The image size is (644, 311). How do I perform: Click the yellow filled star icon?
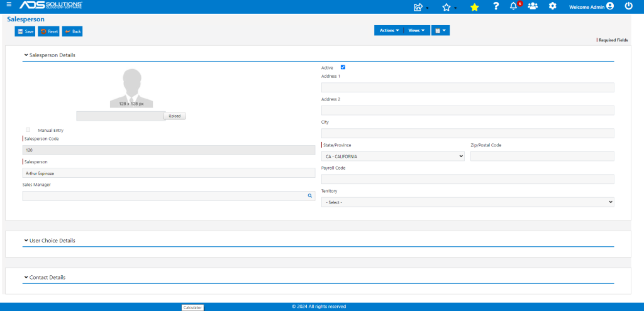474,7
